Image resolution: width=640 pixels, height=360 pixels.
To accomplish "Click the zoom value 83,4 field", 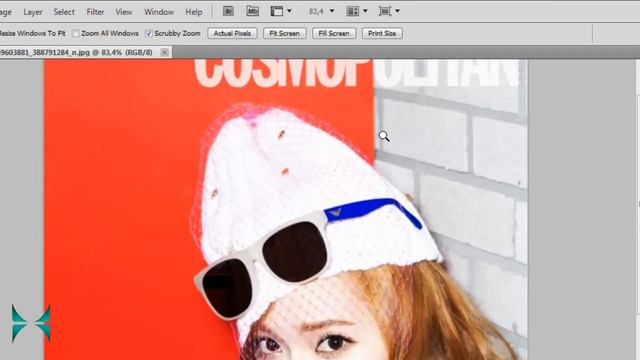I will pos(316,11).
